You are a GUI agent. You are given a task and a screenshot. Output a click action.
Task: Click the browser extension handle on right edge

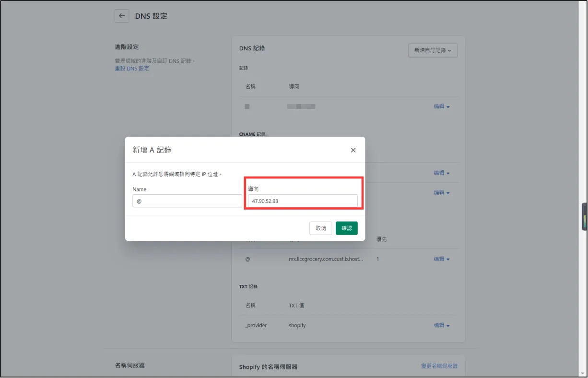point(584,217)
